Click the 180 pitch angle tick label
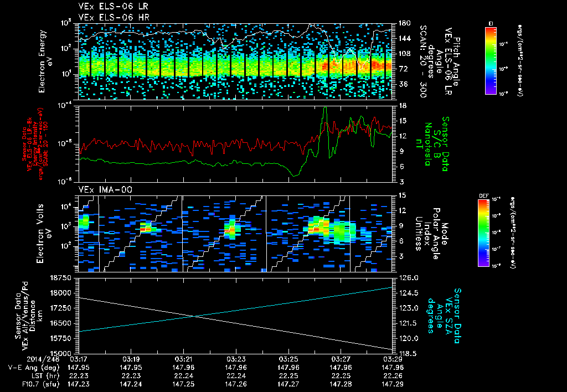Image resolution: width=567 pixels, height=392 pixels. 405,23
